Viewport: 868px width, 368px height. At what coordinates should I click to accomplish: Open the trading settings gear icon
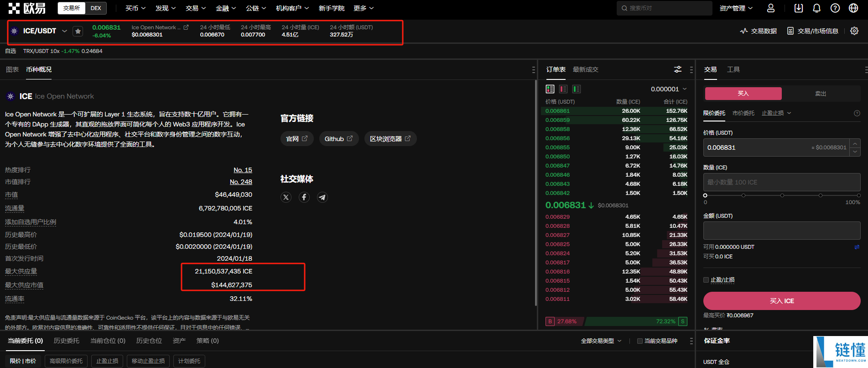(854, 31)
